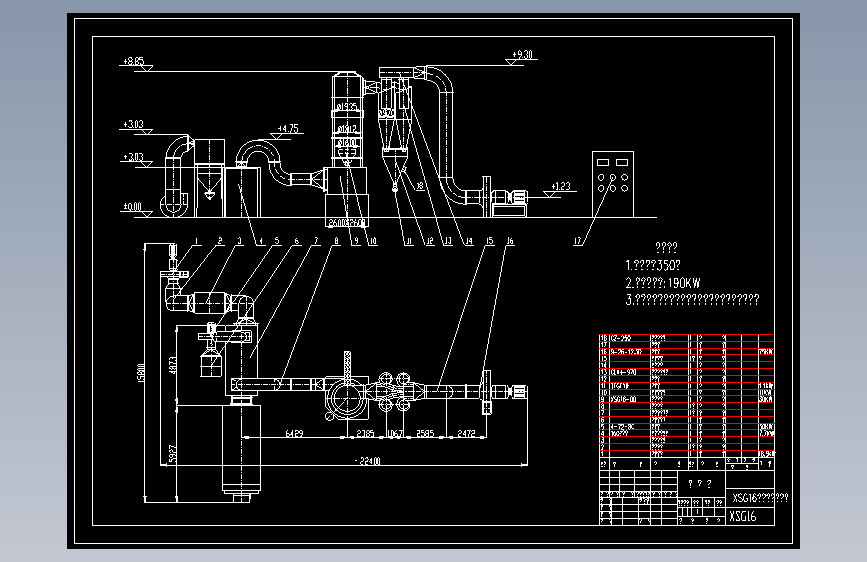Click leader callout number 4
The image size is (867, 562).
click(260, 241)
